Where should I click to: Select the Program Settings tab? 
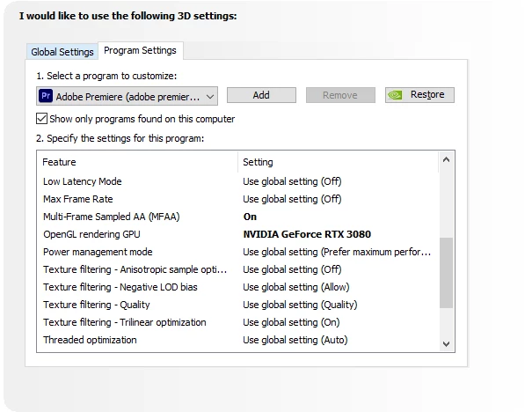[140, 50]
